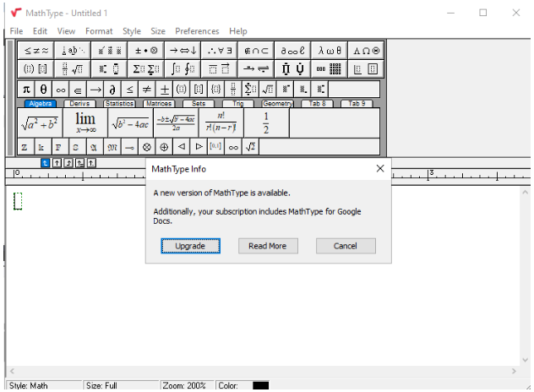Screen dimensions: 534x392
Task: Switch to the Trig tab
Action: pos(238,104)
